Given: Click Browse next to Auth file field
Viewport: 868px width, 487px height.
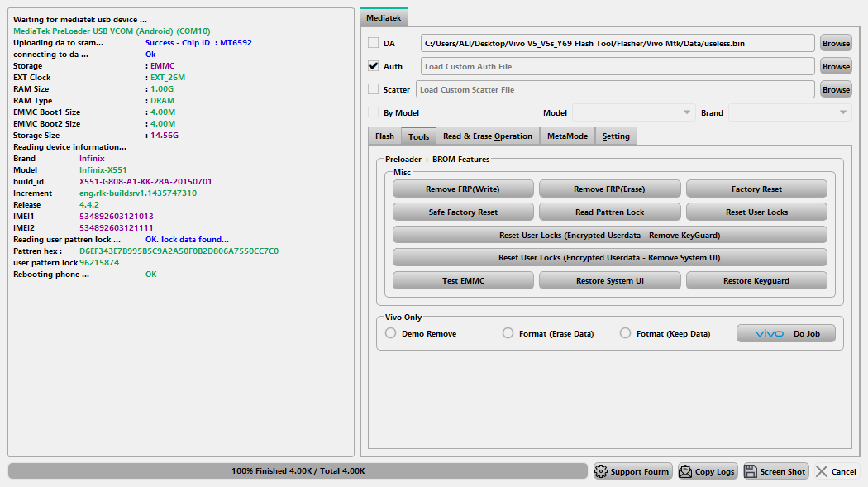Looking at the screenshot, I should 836,66.
